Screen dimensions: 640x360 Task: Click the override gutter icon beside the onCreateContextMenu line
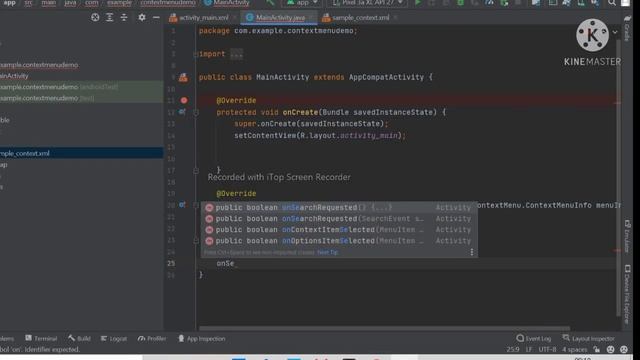click(x=182, y=205)
